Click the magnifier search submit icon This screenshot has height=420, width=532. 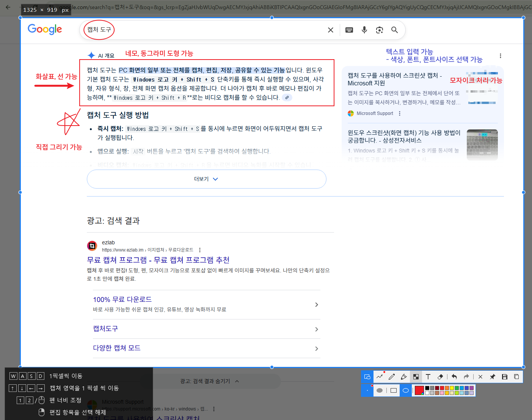(x=395, y=30)
